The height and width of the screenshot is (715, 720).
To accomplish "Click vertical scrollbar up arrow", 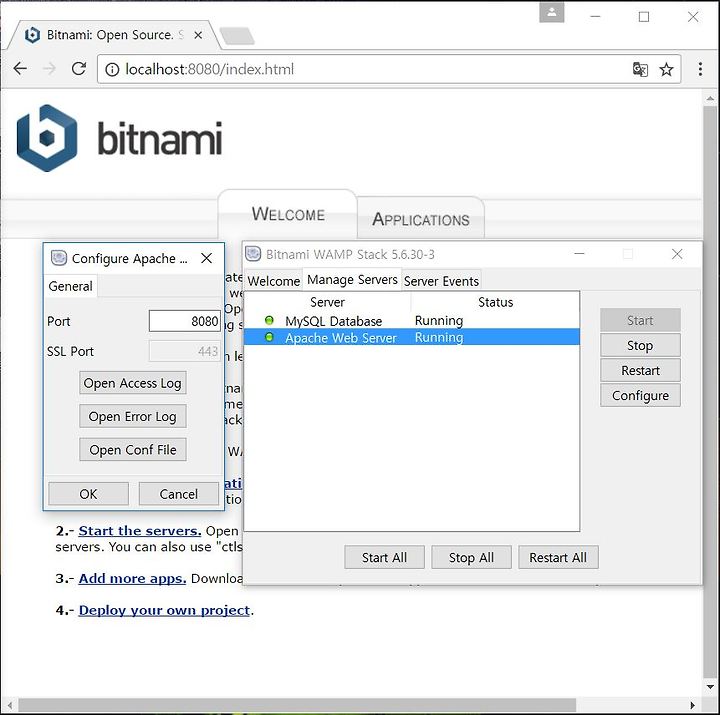I will 710,98.
